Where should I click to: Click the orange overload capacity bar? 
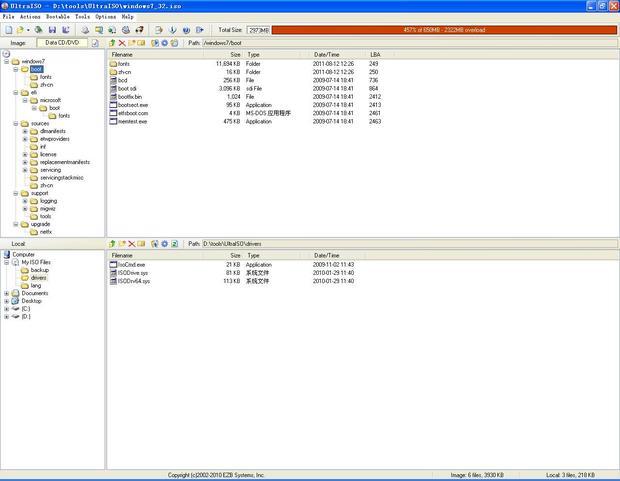pos(444,30)
